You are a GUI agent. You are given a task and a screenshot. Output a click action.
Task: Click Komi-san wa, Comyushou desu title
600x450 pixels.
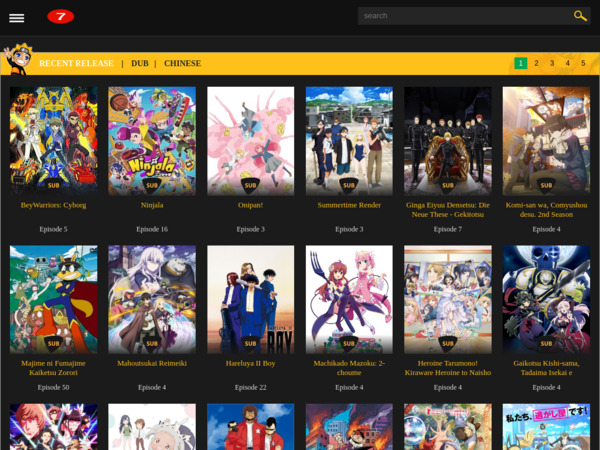coord(546,210)
